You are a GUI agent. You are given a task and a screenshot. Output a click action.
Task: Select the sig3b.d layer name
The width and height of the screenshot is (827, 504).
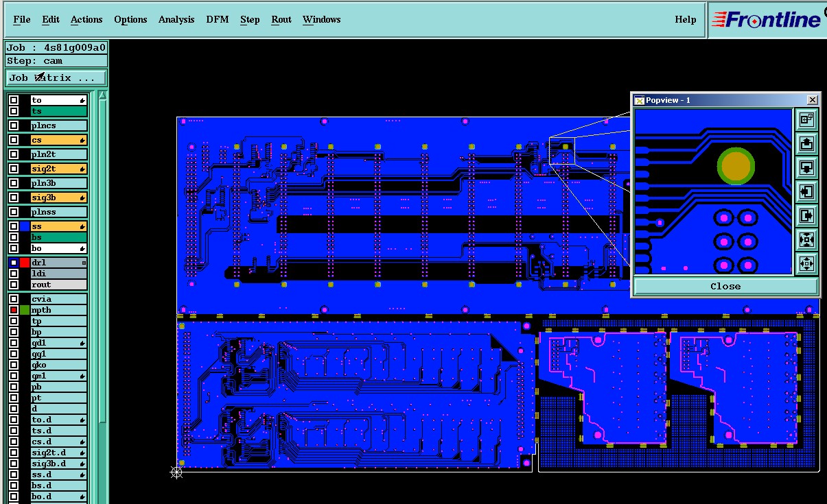[x=58, y=464]
